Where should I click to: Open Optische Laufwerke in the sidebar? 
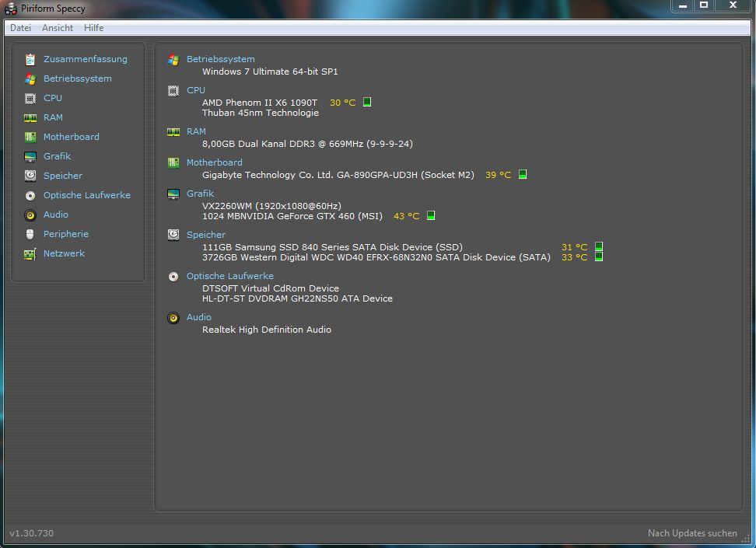click(87, 195)
